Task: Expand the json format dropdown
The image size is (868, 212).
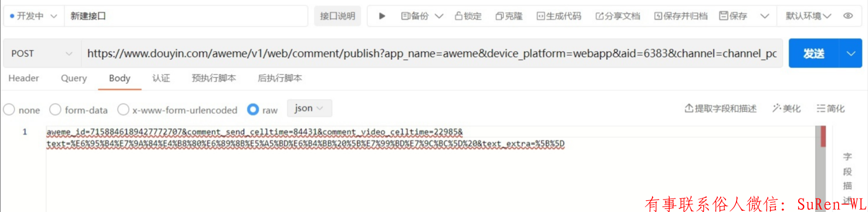Action: (309, 109)
